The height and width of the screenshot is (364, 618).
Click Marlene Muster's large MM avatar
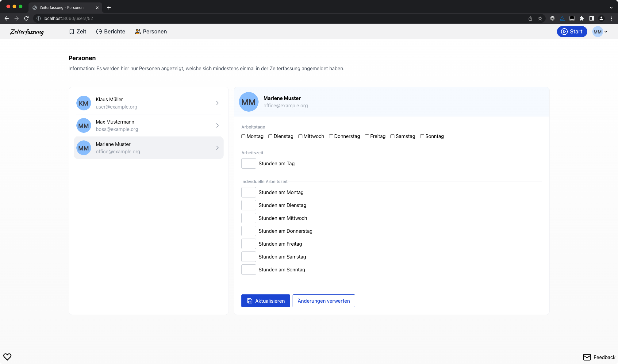pos(248,102)
